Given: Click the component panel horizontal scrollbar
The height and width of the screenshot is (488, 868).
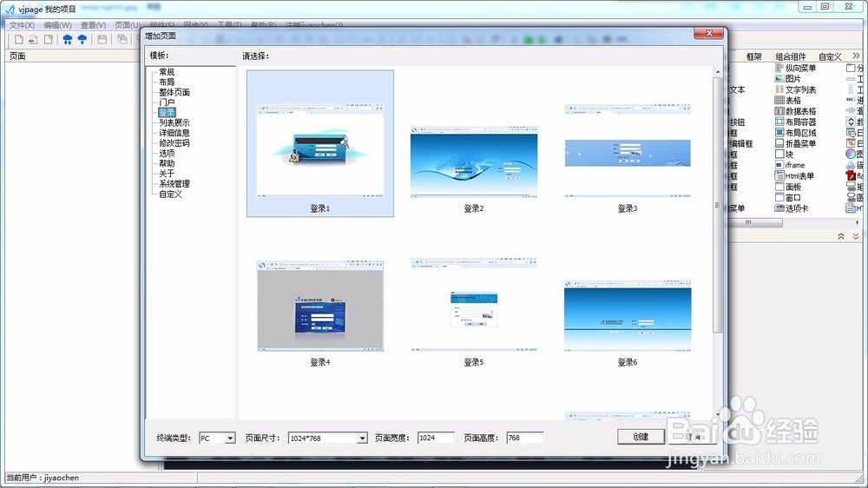Looking at the screenshot, I should point(755,222).
